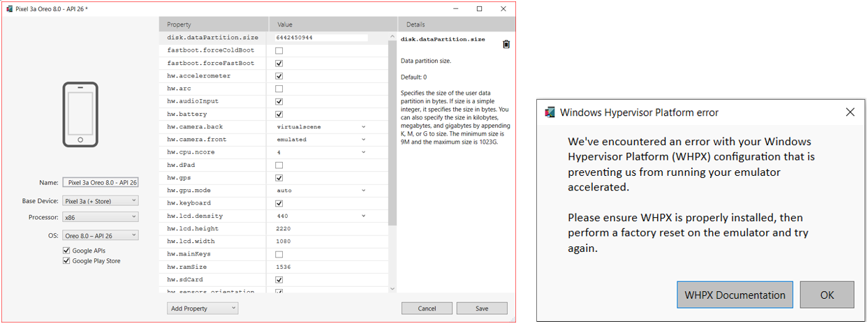The image size is (868, 326).
Task: Open hw.camera.front emulated dropdown
Action: pos(321,140)
